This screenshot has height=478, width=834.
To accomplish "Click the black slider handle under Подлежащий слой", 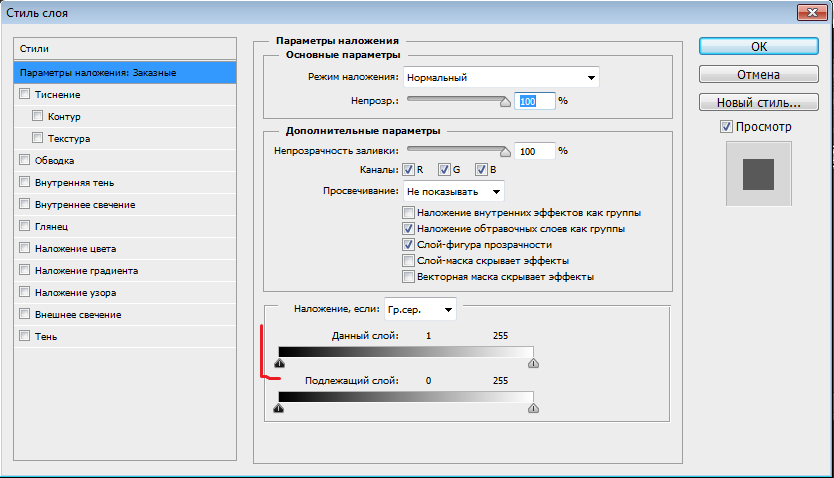I will tap(279, 408).
